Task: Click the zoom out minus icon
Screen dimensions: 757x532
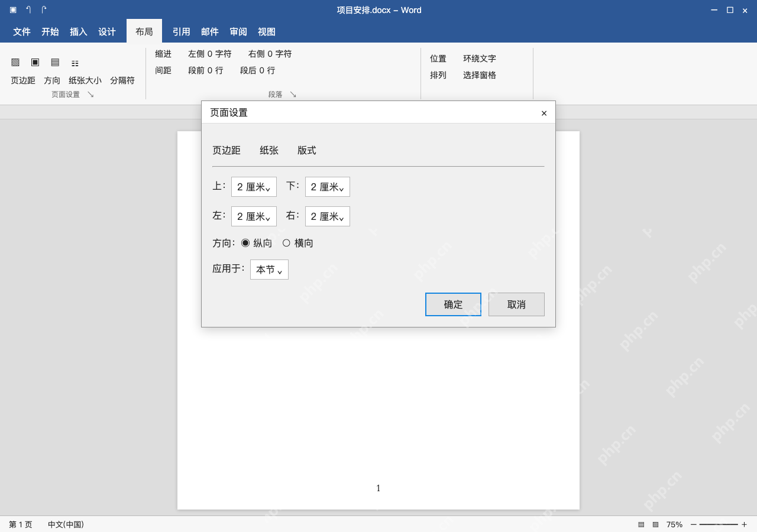Action: tap(694, 524)
